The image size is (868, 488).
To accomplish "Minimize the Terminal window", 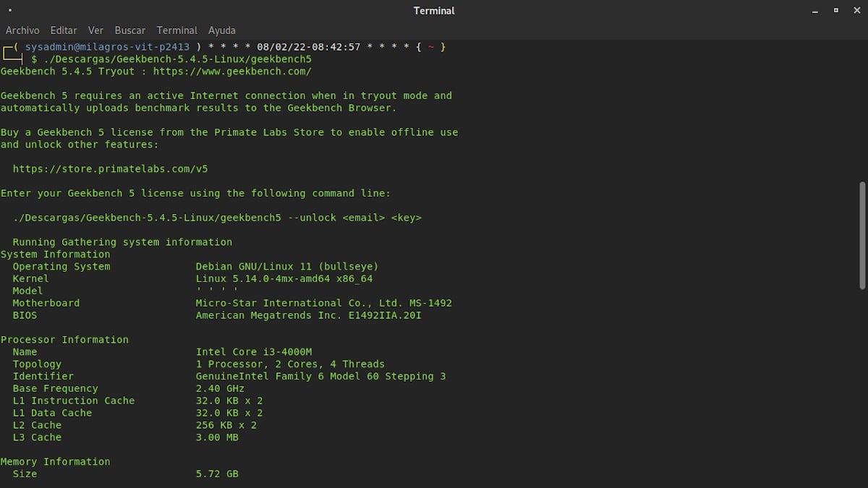I will tap(815, 11).
